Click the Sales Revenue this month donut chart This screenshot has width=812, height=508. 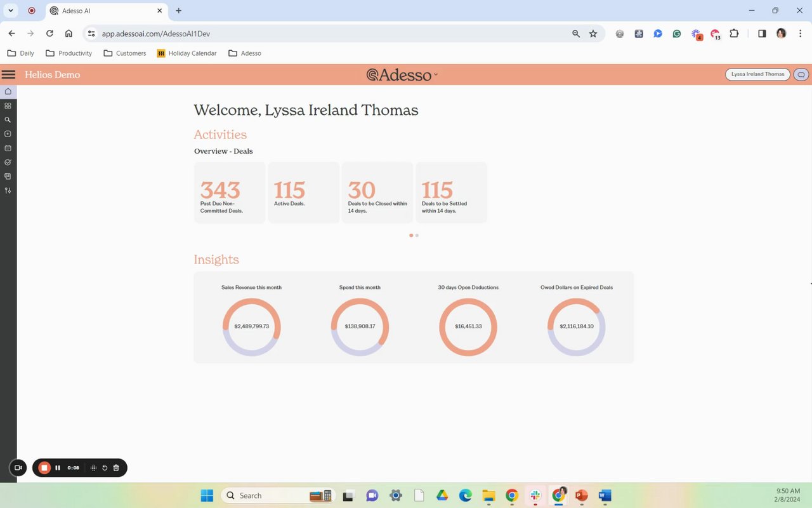(x=252, y=327)
